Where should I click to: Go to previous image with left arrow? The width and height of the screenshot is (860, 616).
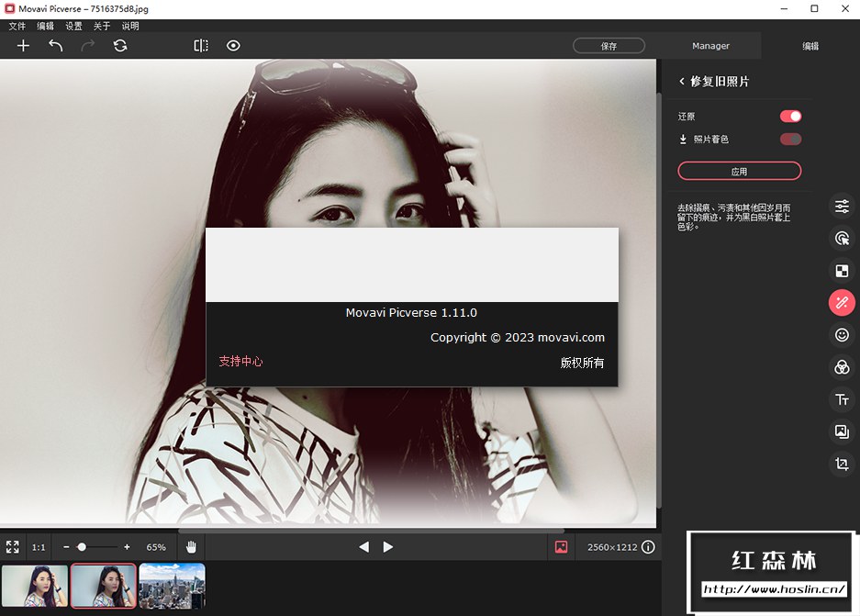tap(363, 547)
